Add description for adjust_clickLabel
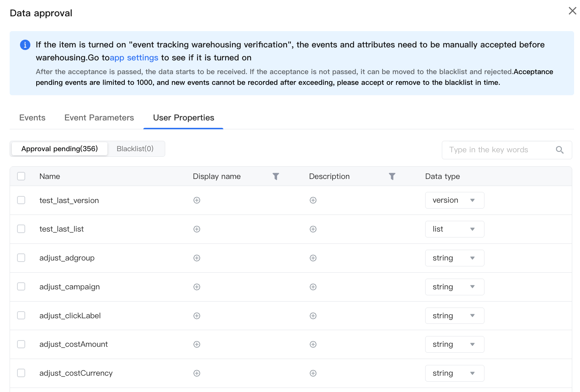 pos(313,316)
